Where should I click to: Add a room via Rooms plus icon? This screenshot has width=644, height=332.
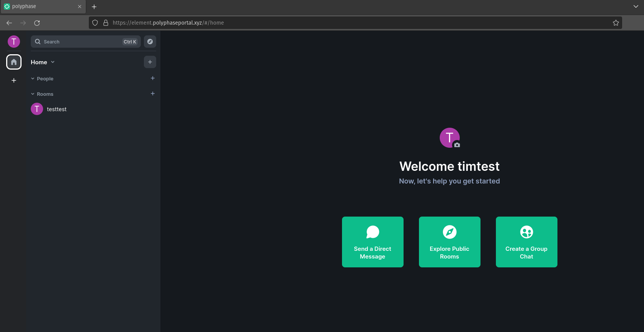pyautogui.click(x=153, y=93)
